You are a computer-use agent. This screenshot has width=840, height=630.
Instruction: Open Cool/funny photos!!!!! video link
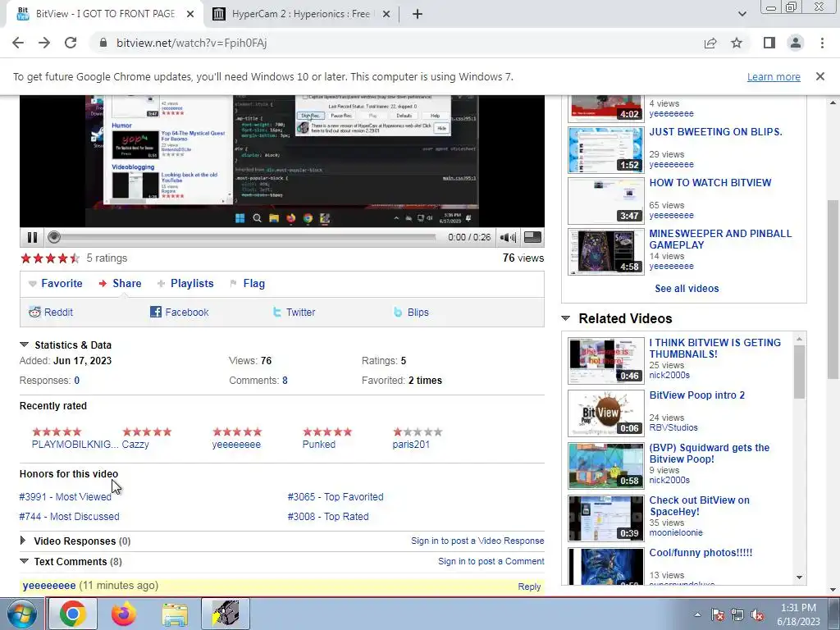tap(701, 553)
